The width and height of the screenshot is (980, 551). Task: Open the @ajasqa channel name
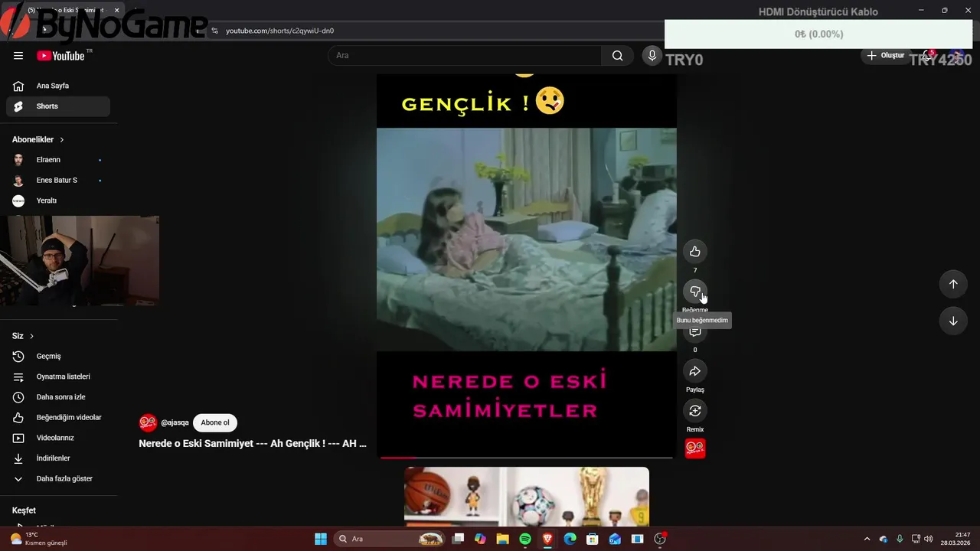(x=175, y=422)
